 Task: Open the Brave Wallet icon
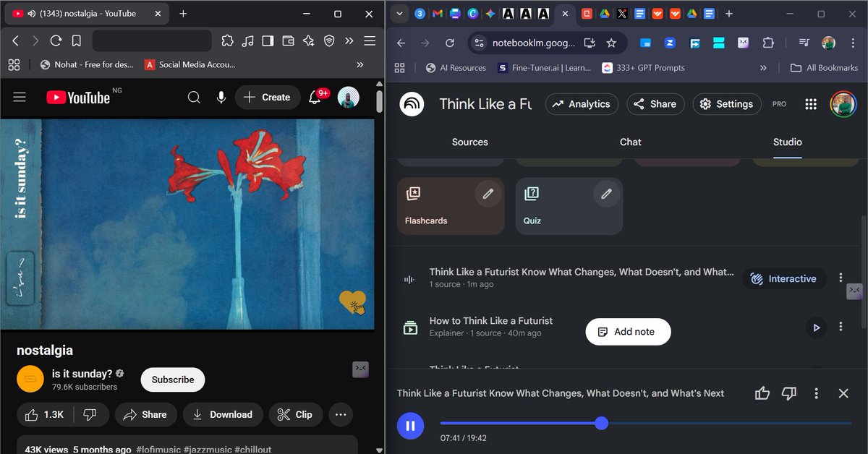[x=288, y=41]
